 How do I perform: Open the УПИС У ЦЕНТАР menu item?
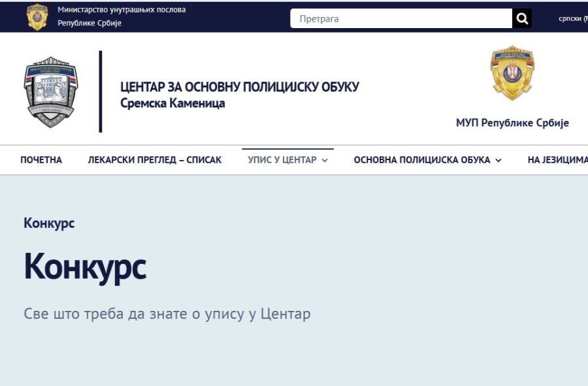click(282, 160)
